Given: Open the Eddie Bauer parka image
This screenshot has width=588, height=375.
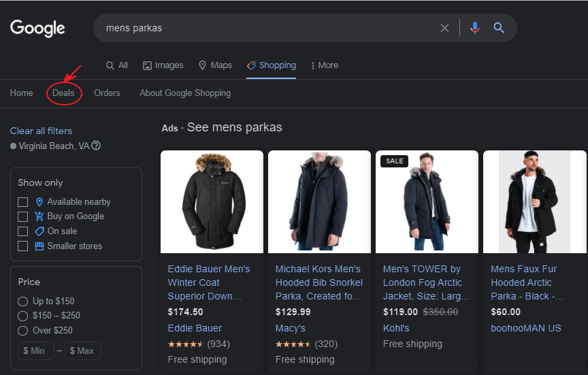Looking at the screenshot, I should pyautogui.click(x=212, y=201).
